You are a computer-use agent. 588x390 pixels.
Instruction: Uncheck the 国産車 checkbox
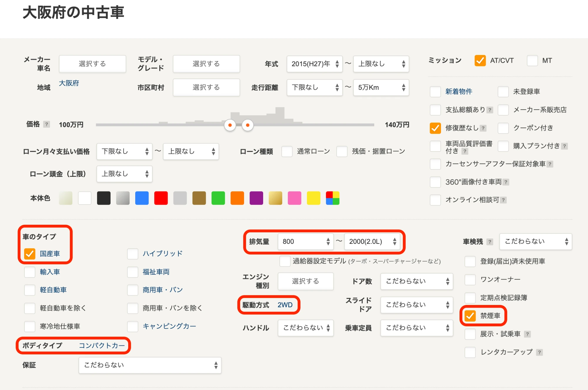(x=30, y=254)
